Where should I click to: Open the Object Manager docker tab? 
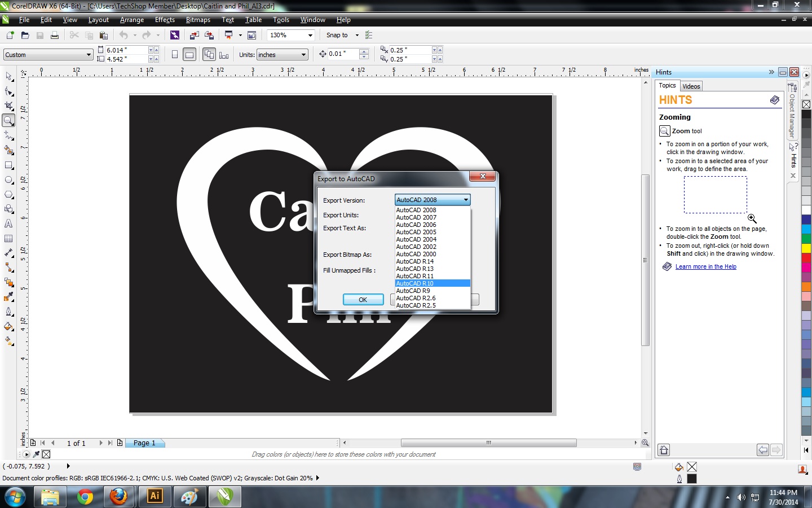(x=792, y=112)
